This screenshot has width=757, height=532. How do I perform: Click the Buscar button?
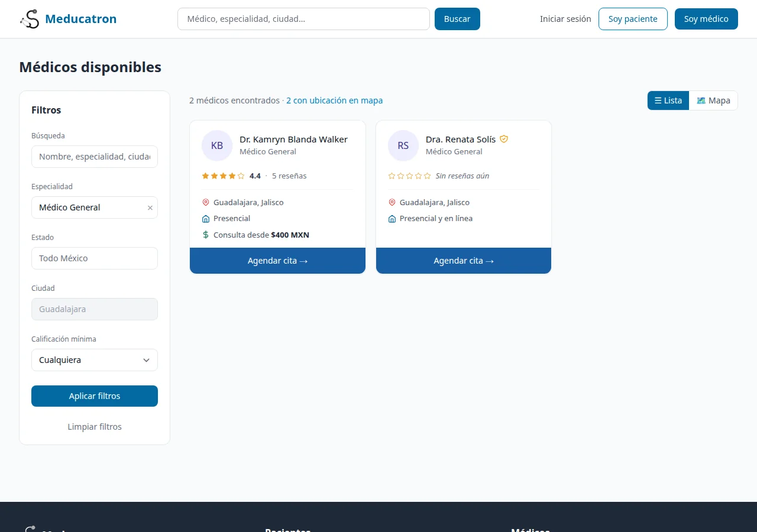pos(457,19)
